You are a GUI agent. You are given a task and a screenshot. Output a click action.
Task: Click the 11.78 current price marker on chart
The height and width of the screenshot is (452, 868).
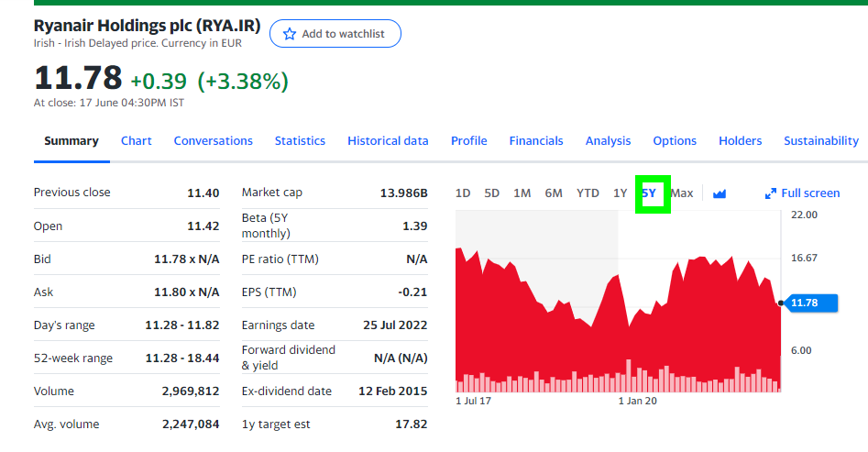tap(811, 303)
